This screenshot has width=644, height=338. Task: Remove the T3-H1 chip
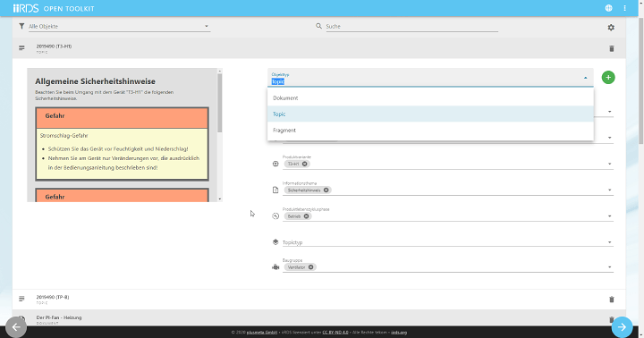coord(305,164)
